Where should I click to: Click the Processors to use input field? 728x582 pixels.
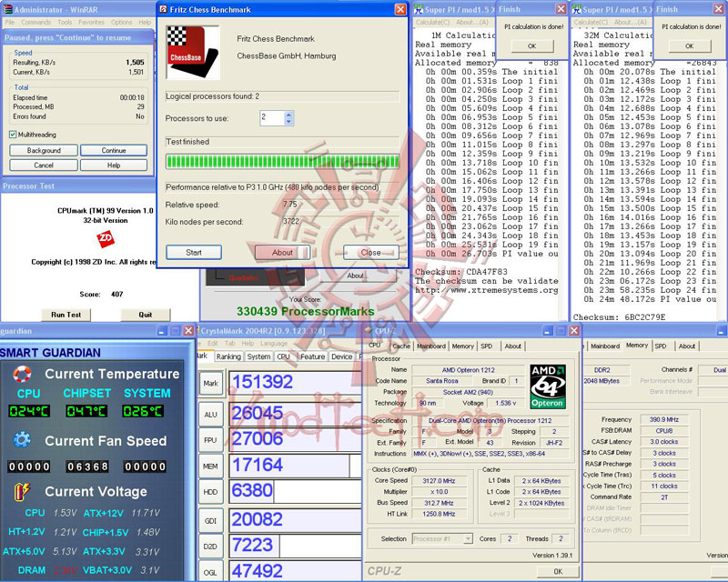(x=272, y=118)
